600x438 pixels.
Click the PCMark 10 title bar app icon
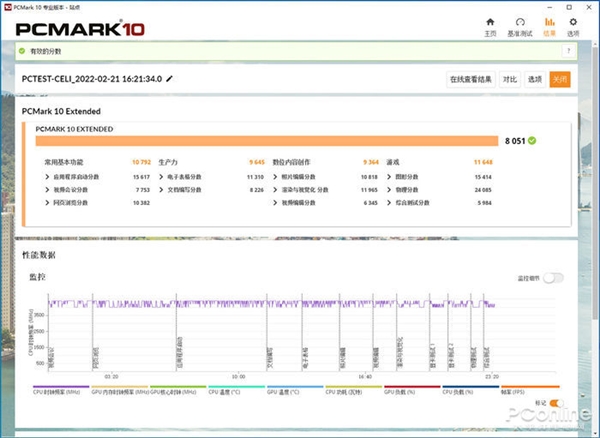[x=8, y=7]
